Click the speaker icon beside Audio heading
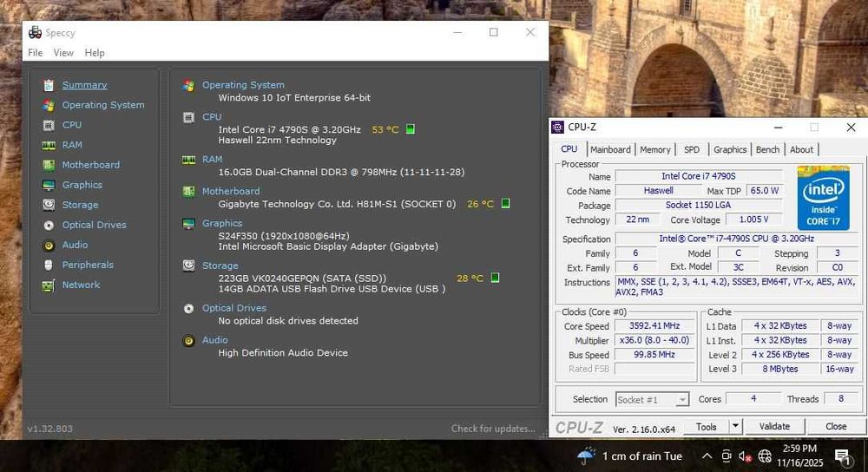Viewport: 868px width, 472px height. [x=188, y=341]
